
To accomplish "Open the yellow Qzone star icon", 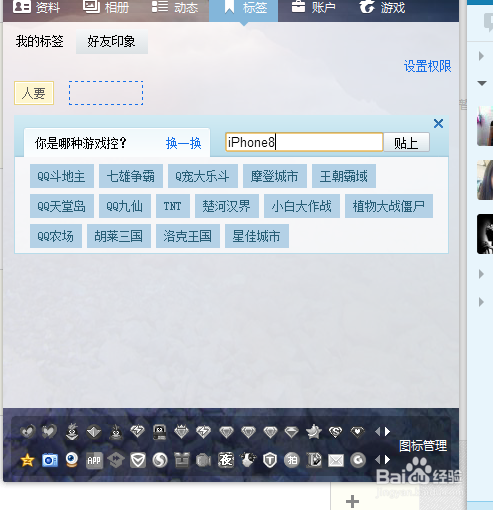I will pyautogui.click(x=27, y=460).
